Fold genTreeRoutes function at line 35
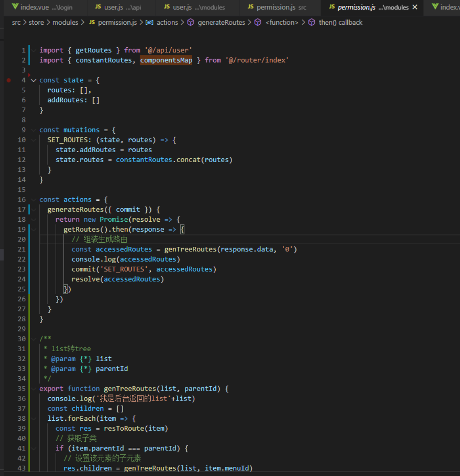 34,388
